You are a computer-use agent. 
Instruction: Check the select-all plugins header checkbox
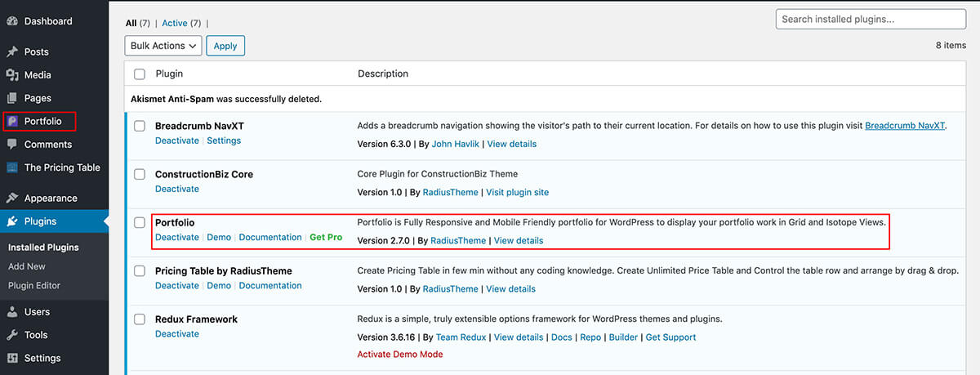pos(140,74)
